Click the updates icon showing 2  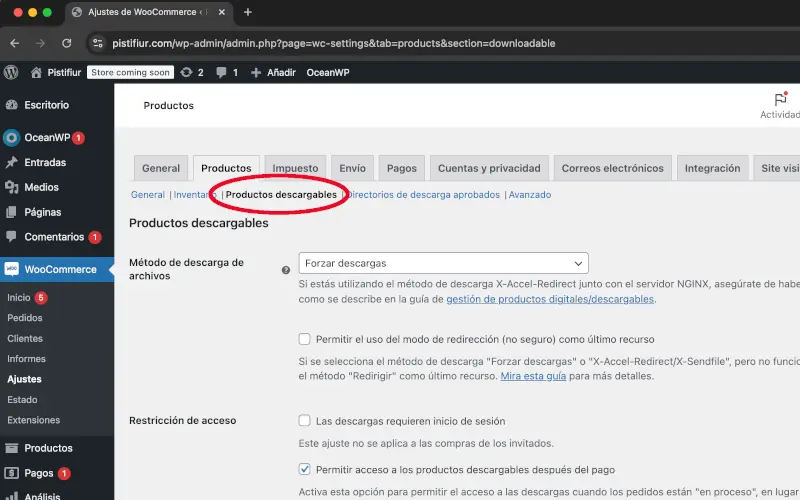[186, 72]
